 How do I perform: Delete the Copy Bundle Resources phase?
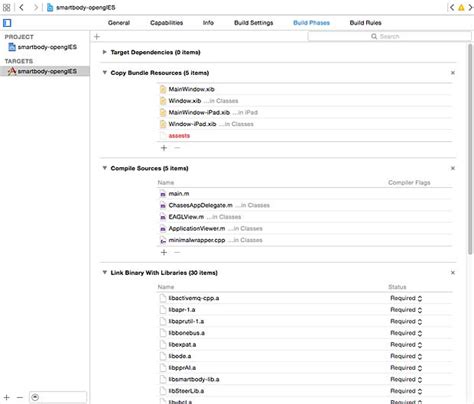click(x=453, y=73)
